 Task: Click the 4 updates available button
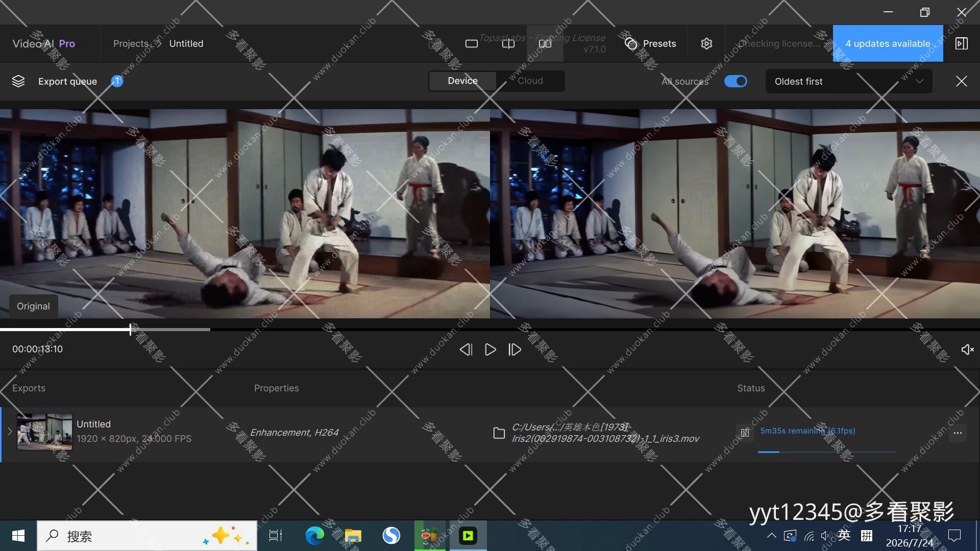888,43
